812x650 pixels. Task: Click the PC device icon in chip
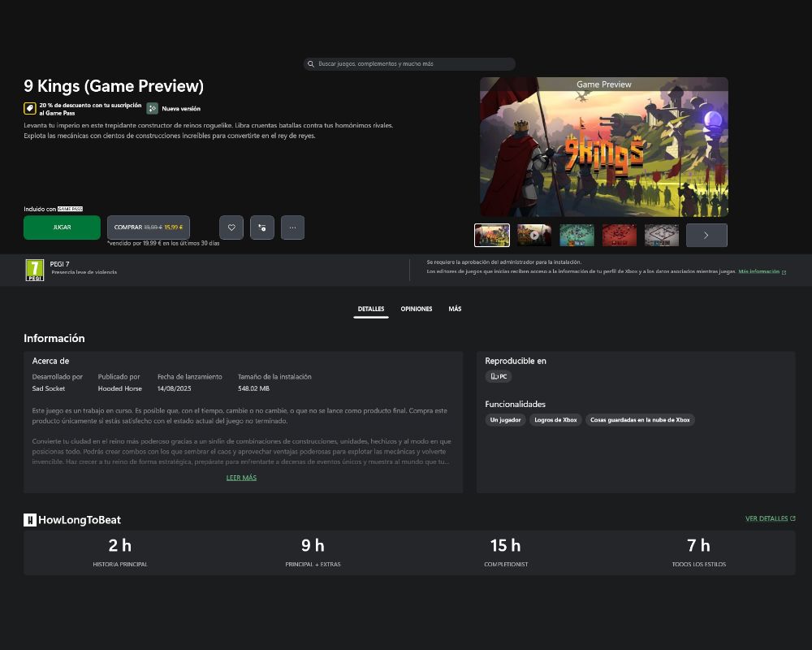(494, 377)
